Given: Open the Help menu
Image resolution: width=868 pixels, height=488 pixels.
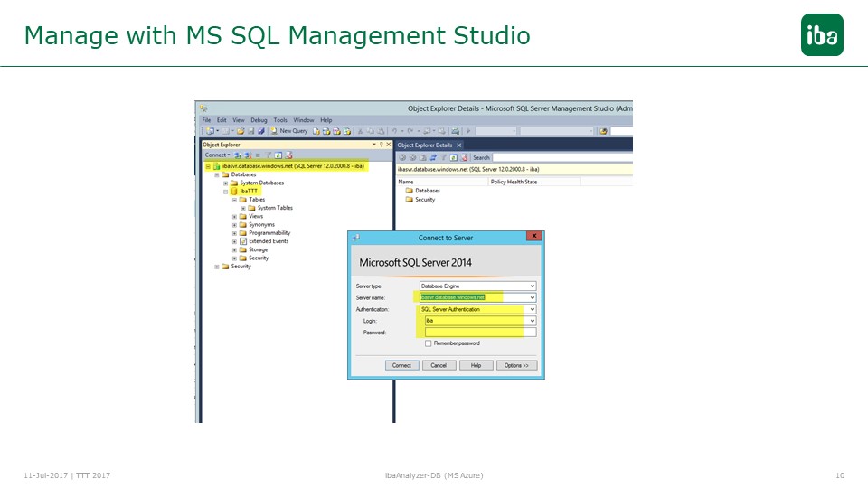Looking at the screenshot, I should click(x=326, y=120).
